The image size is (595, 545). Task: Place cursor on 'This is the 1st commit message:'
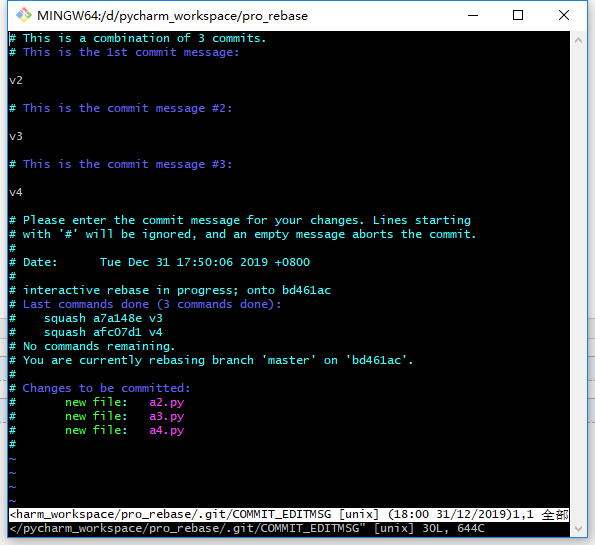click(131, 52)
